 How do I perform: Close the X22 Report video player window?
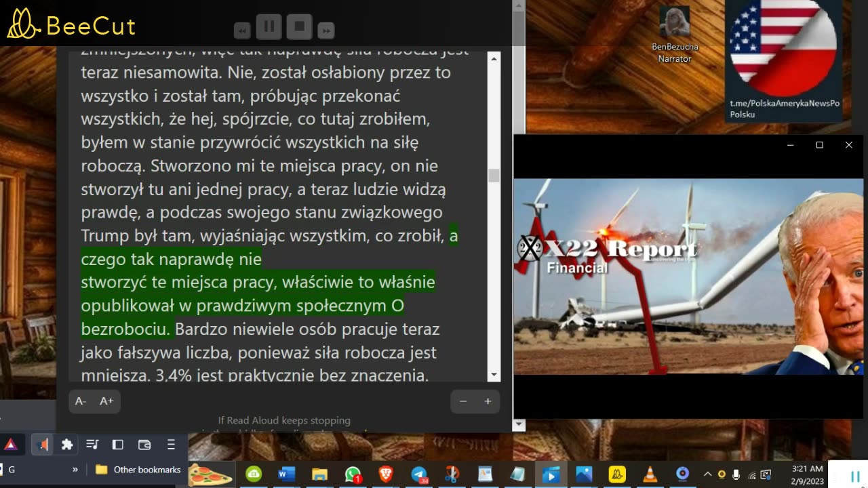(x=848, y=145)
